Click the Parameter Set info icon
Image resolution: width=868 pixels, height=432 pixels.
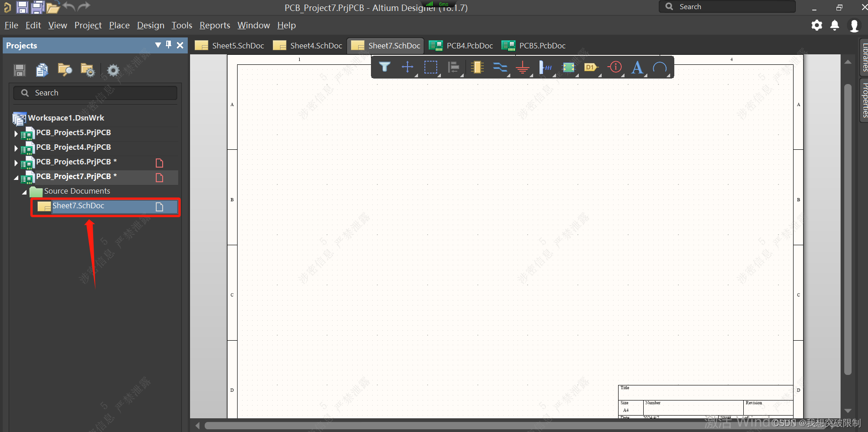pos(615,67)
